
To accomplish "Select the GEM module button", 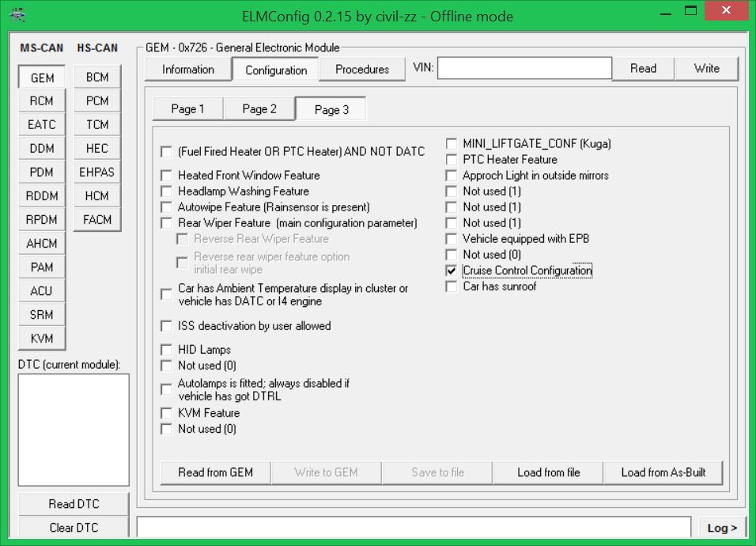I will point(42,78).
